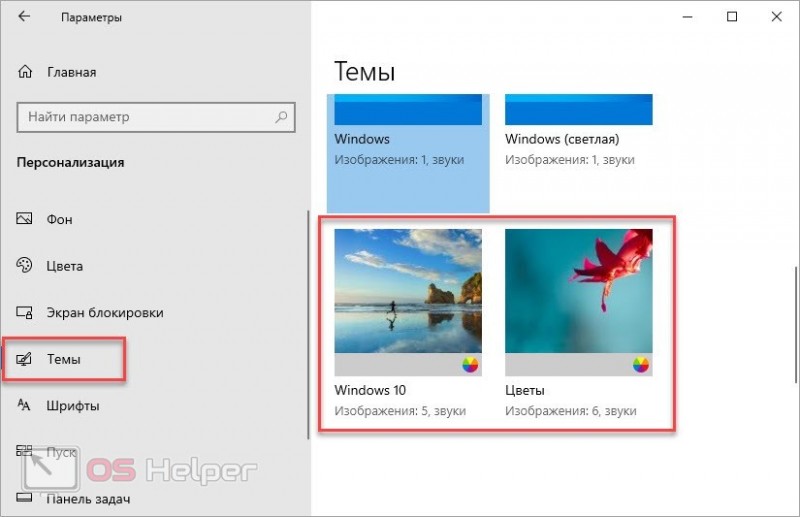800x517 pixels.
Task: Click the sidebar vertical scrollbar
Action: tap(308, 325)
